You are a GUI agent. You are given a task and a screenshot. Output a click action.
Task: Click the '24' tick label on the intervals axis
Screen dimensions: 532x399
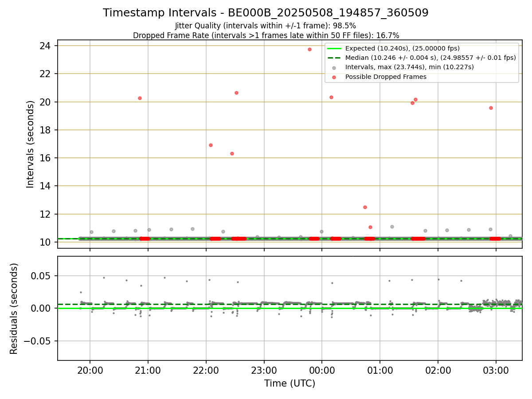point(45,46)
